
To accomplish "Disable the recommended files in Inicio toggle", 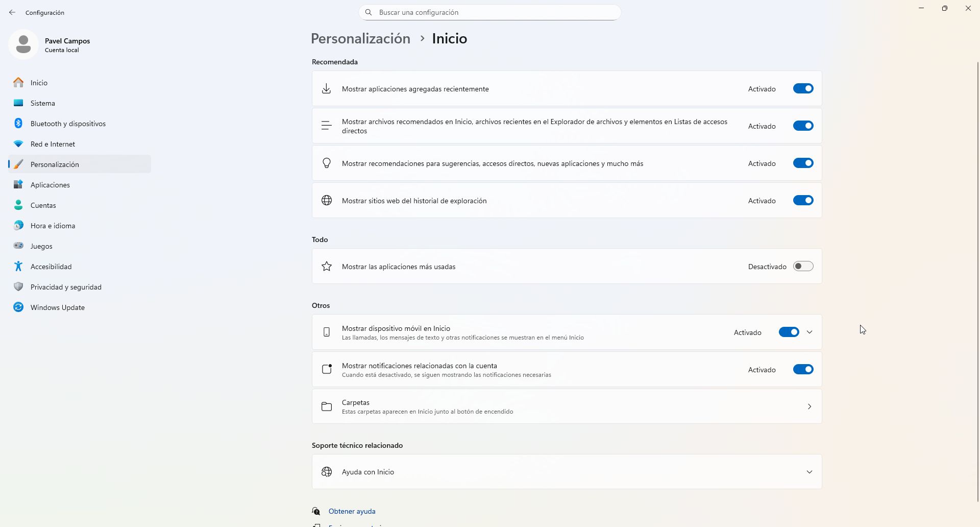I will 803,126.
